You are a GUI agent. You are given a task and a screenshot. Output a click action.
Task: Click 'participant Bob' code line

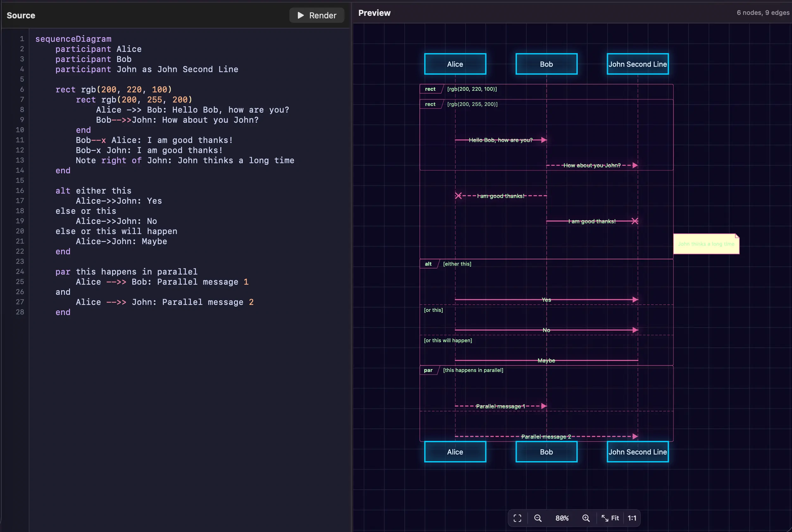point(93,59)
